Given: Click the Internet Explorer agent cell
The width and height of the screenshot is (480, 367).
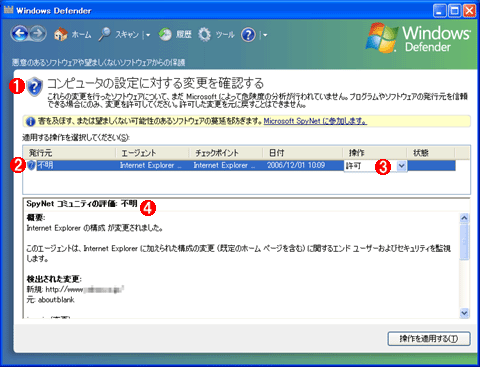Looking at the screenshot, I should tap(151, 165).
